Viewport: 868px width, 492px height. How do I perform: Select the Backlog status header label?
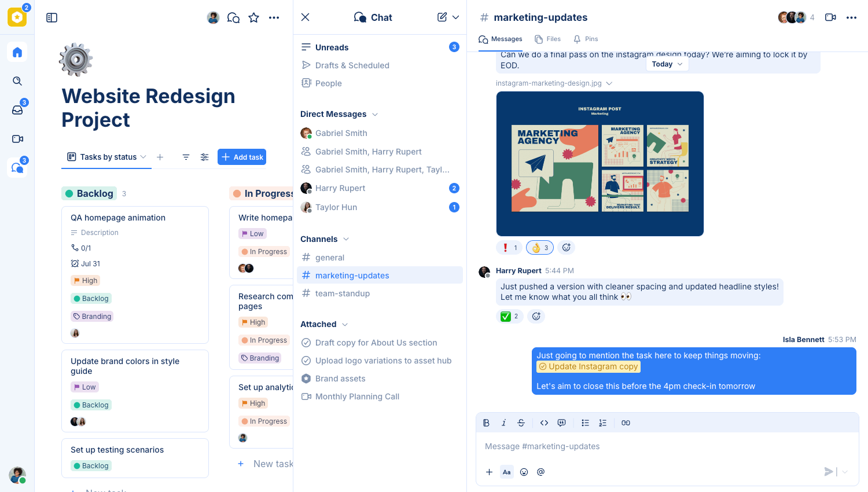point(89,193)
